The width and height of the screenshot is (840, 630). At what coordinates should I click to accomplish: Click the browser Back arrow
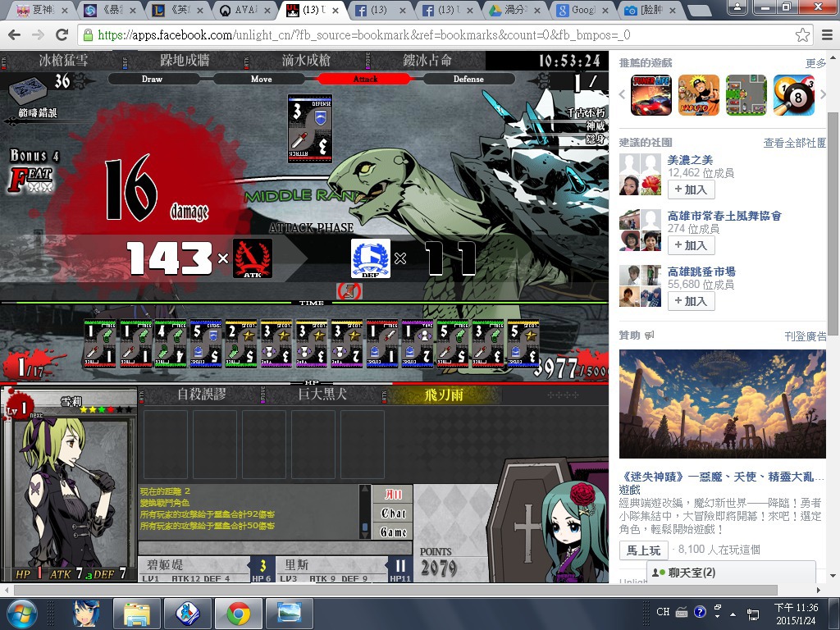click(x=15, y=34)
